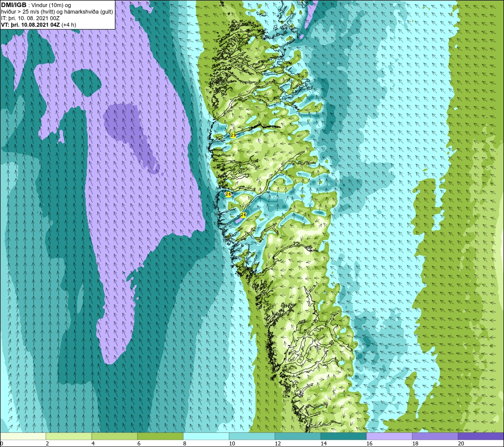Select the pale cyan 8-10 m/s legend swatch

click(x=206, y=436)
